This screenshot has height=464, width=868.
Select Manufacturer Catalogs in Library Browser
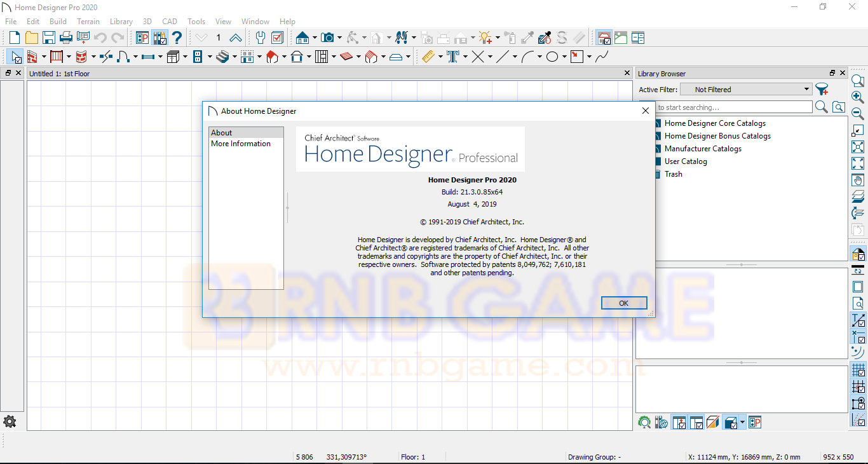[x=703, y=149]
